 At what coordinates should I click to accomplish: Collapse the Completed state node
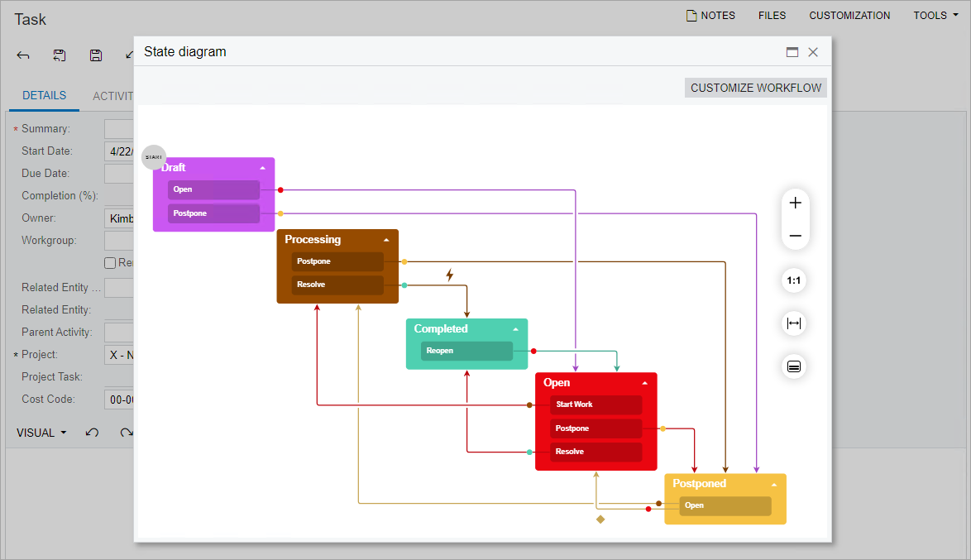click(x=515, y=329)
